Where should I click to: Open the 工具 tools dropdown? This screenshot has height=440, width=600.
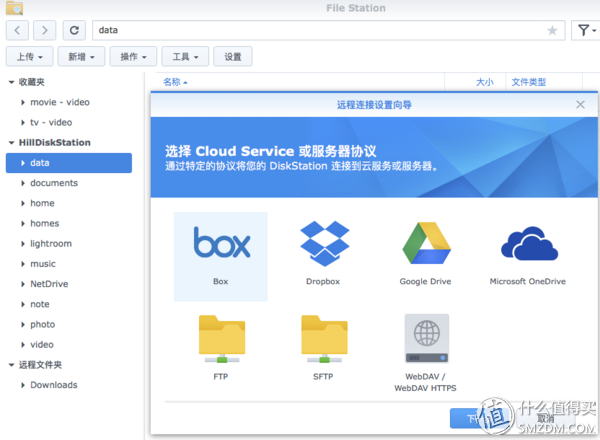[185, 57]
